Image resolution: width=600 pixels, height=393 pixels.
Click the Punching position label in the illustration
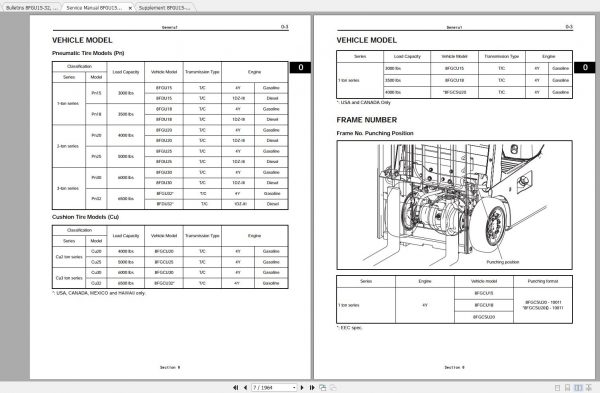click(x=502, y=262)
